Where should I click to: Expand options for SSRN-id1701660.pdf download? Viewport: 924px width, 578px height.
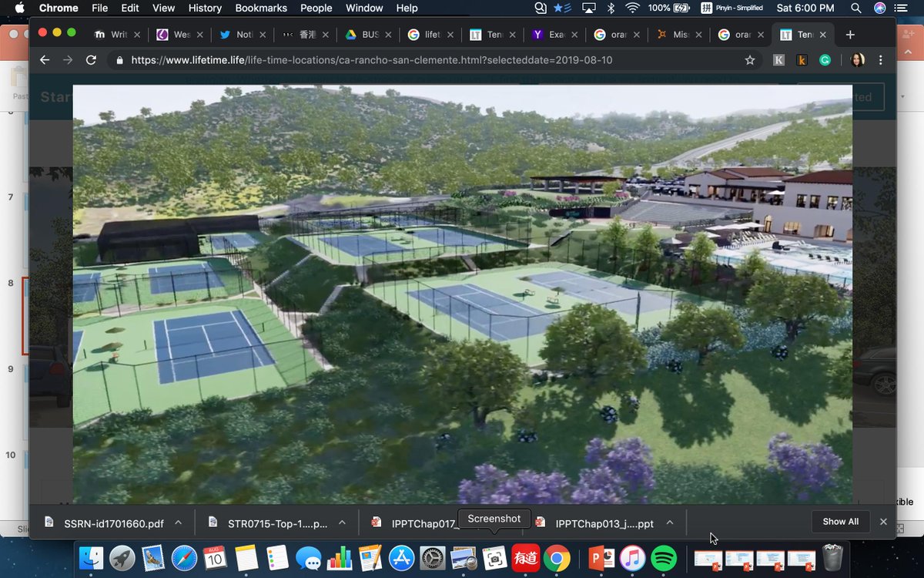pos(178,523)
